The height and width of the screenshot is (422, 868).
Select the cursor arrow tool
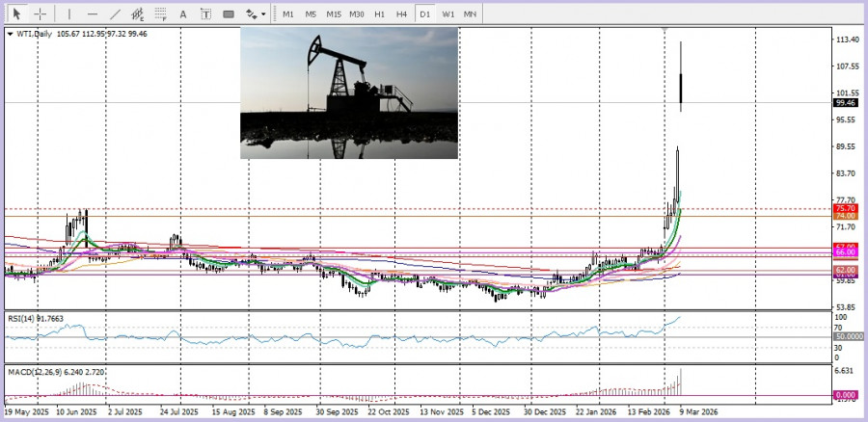[x=15, y=14]
